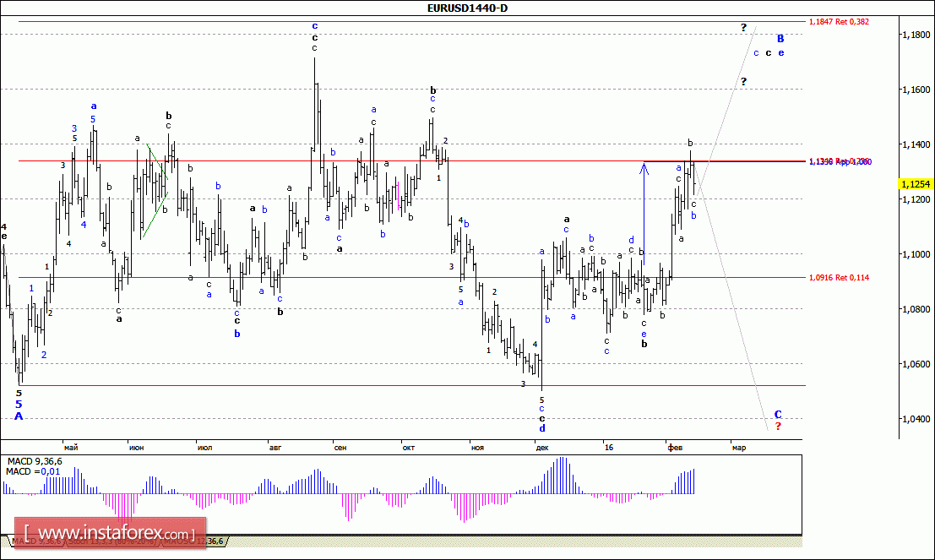This screenshot has height=560, width=935.
Task: Click the мар month marker on time axis
Action: (x=738, y=446)
